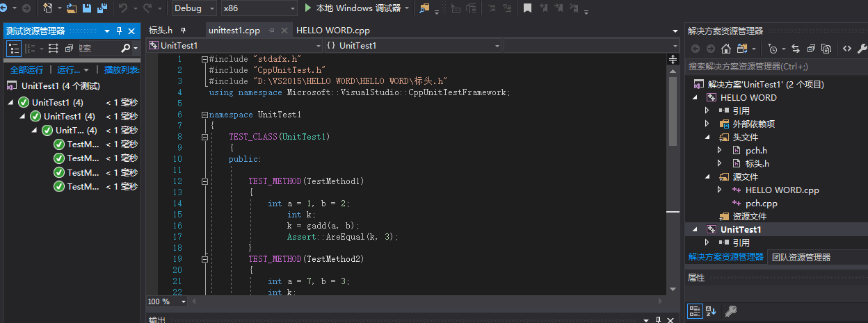Close the unittest1.cpp tab

point(284,31)
